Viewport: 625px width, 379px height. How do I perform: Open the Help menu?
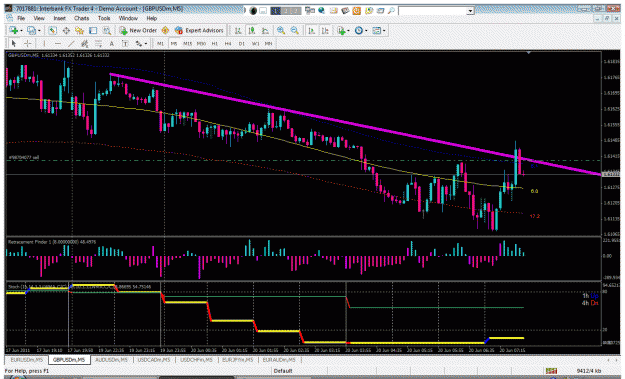click(151, 18)
